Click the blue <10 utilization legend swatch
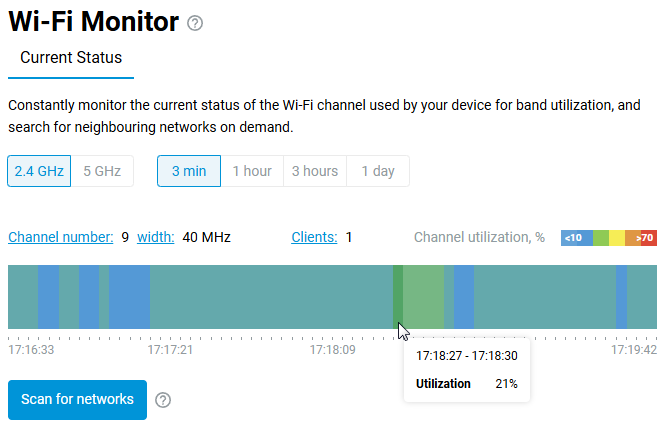This screenshot has height=429, width=665. 576,238
